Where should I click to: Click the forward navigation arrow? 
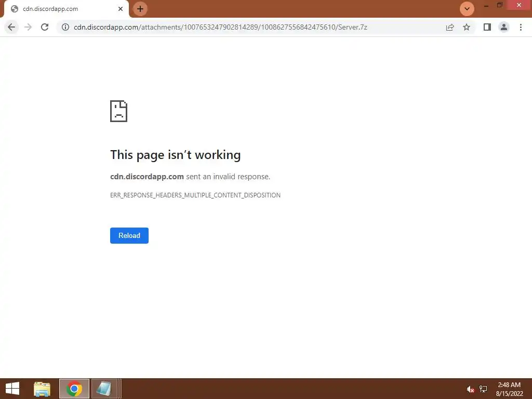coord(28,27)
